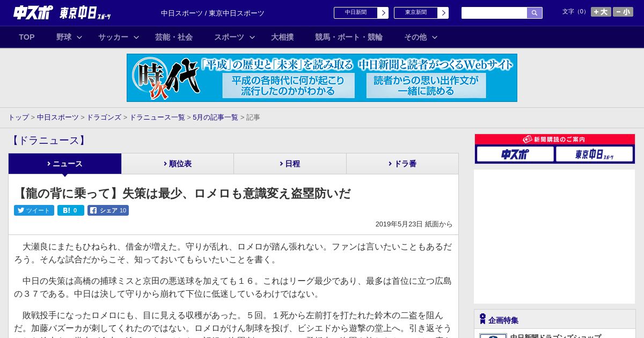Go to 5月の記事一覧 breadcrumb link
This screenshot has width=644, height=338.
pos(215,117)
